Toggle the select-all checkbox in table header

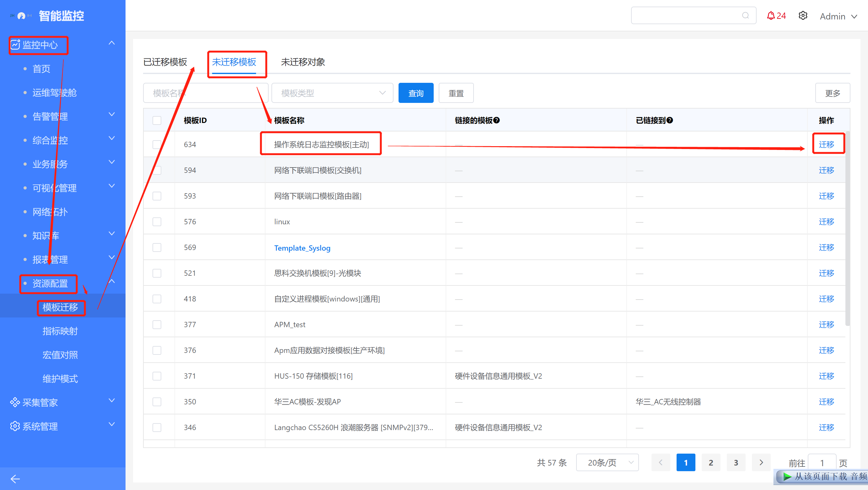pyautogui.click(x=157, y=120)
